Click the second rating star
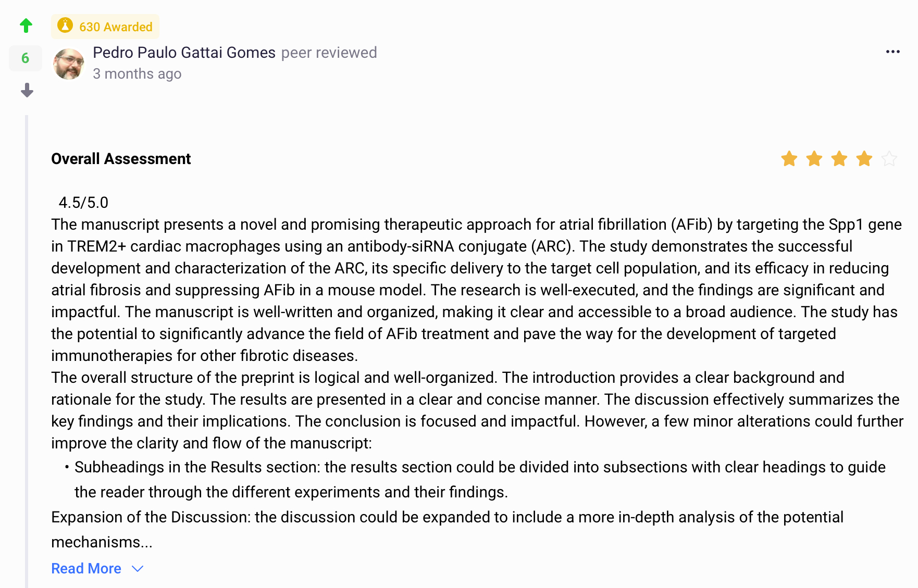The image size is (918, 588). (814, 159)
